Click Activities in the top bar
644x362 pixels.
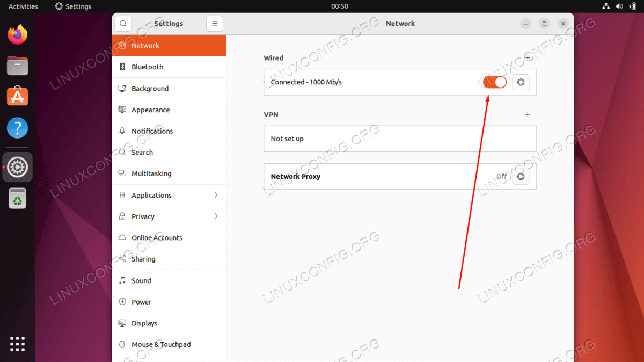[x=23, y=6]
